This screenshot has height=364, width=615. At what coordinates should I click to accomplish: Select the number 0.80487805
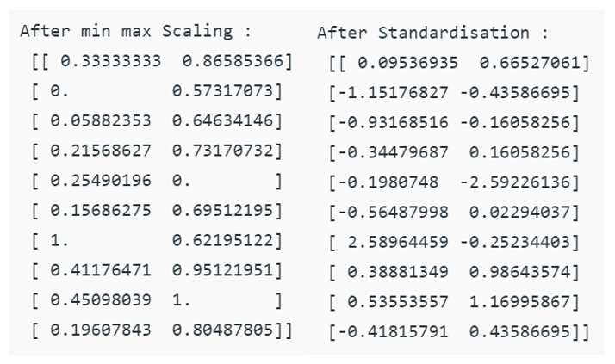pos(224,331)
